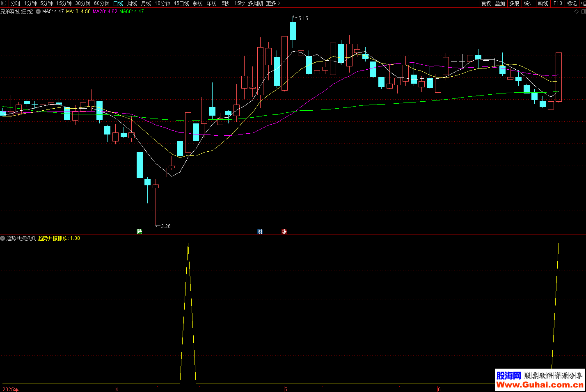This screenshot has width=586, height=392.
Task: Click the MA10: 4.56 indicator label
Action: 78,11
